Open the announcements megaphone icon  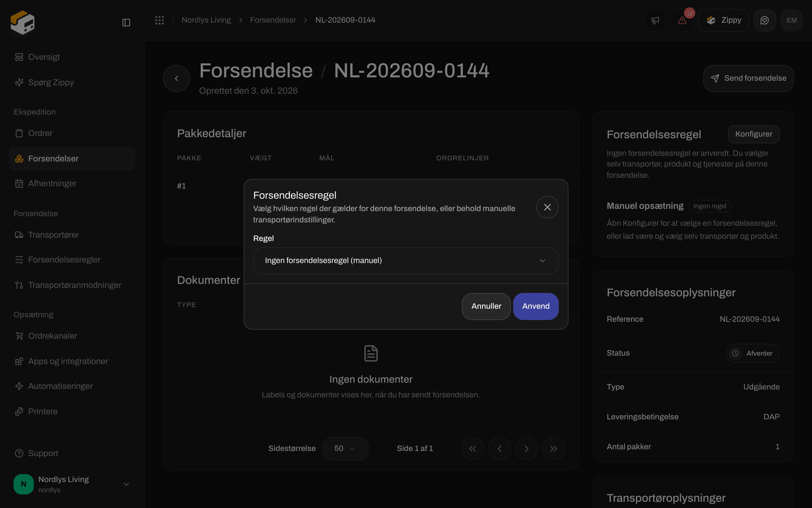pyautogui.click(x=655, y=20)
